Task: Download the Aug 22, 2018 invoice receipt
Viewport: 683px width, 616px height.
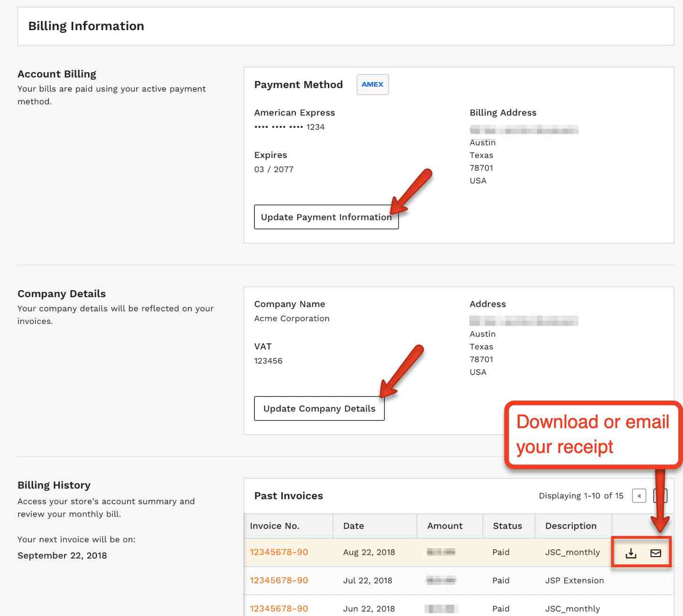Action: tap(631, 553)
